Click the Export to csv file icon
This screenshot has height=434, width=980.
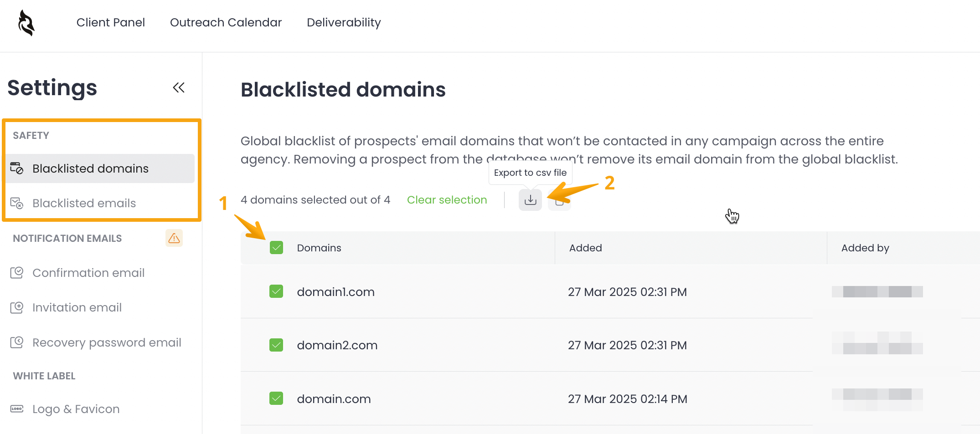click(x=530, y=200)
